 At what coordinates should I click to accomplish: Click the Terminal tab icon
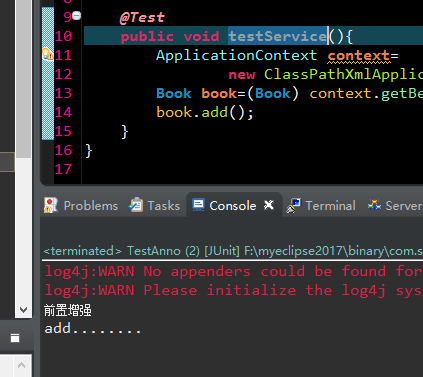(x=294, y=205)
